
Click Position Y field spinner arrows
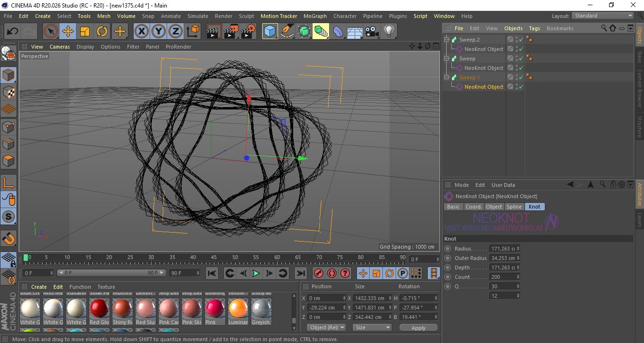[x=344, y=308]
